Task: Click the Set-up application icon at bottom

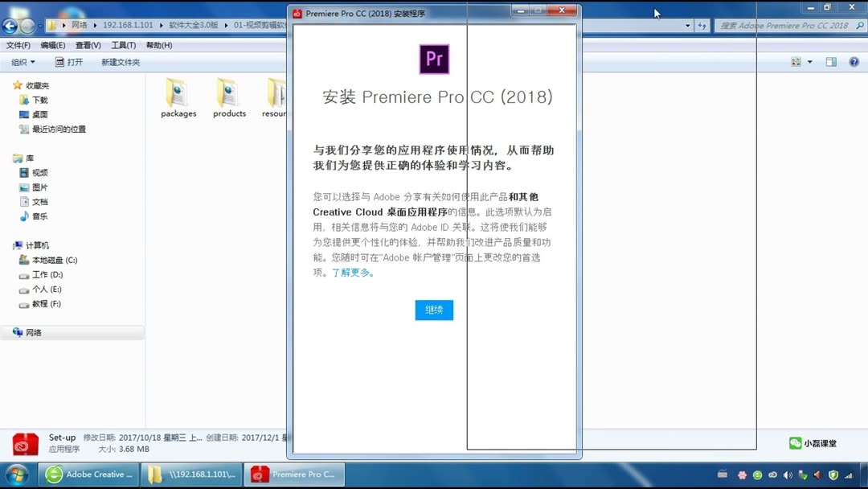Action: pos(23,442)
